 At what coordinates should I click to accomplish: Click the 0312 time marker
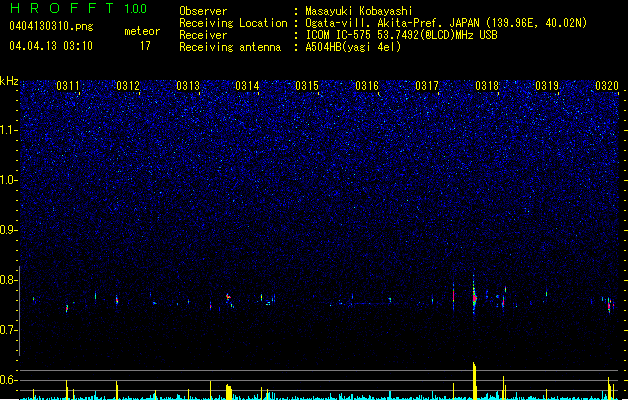point(128,86)
